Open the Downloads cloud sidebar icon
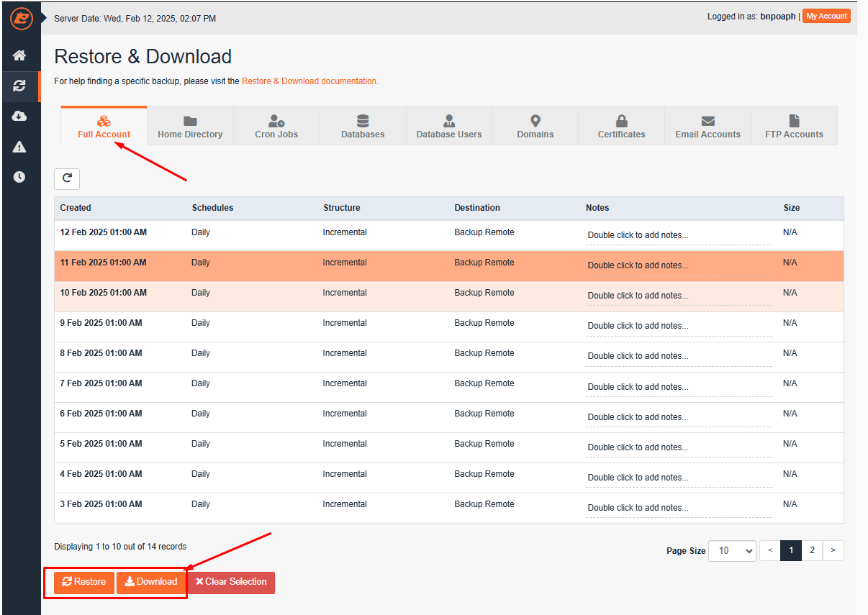Image resolution: width=868 pixels, height=615 pixels. coord(19,117)
